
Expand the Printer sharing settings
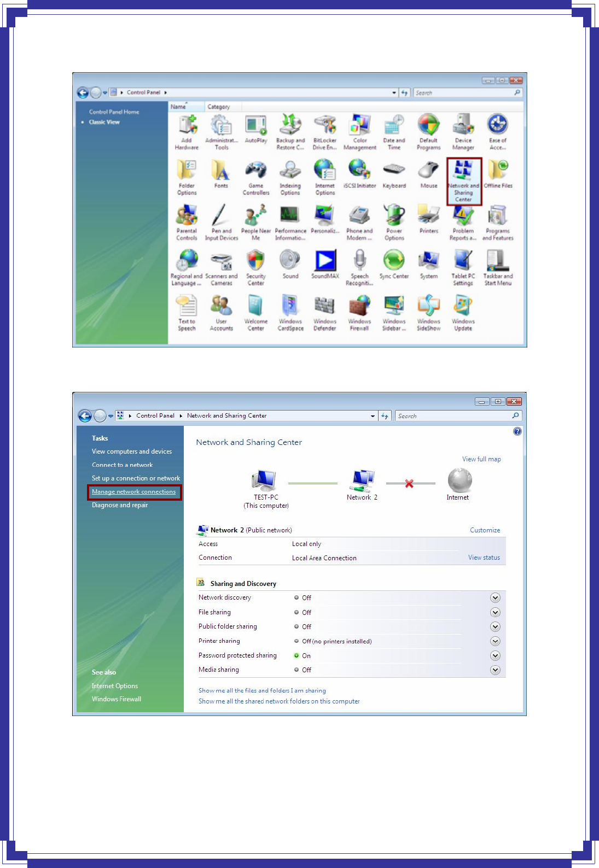pyautogui.click(x=495, y=641)
